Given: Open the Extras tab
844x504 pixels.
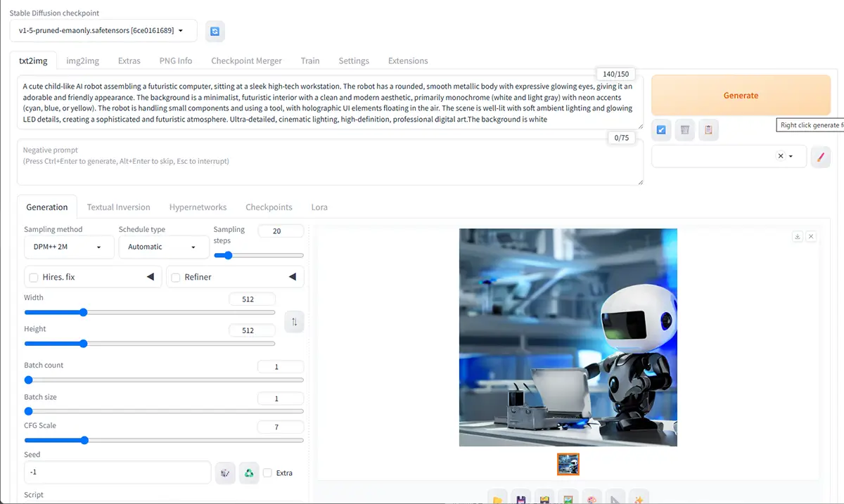Looking at the screenshot, I should coord(129,60).
